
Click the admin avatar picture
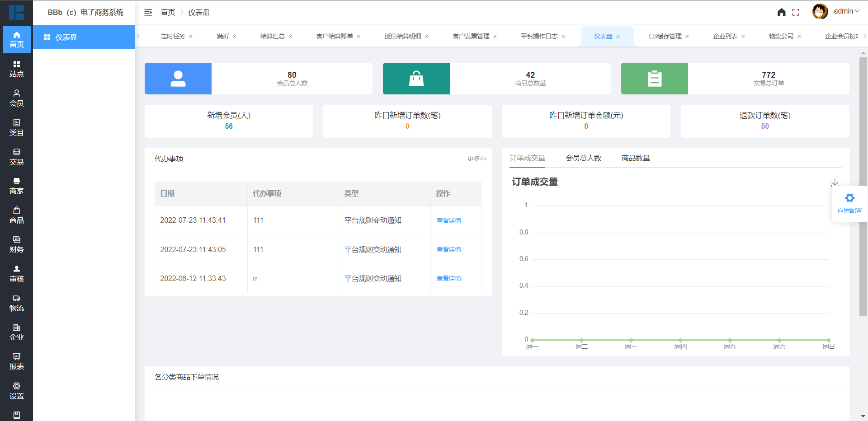820,11
